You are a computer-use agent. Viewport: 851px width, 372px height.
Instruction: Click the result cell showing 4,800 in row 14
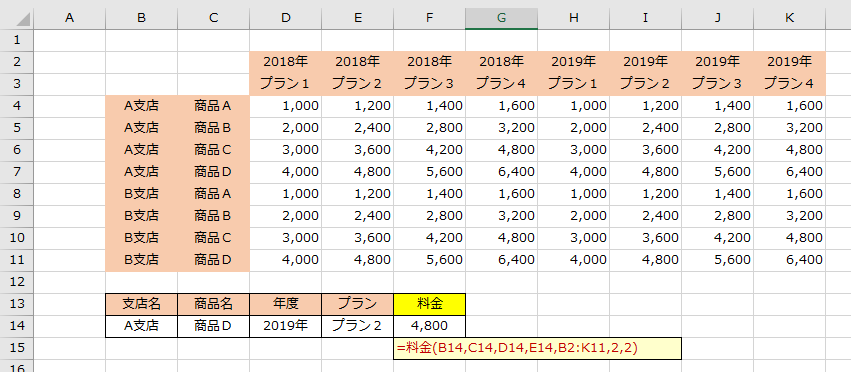pyautogui.click(x=429, y=326)
